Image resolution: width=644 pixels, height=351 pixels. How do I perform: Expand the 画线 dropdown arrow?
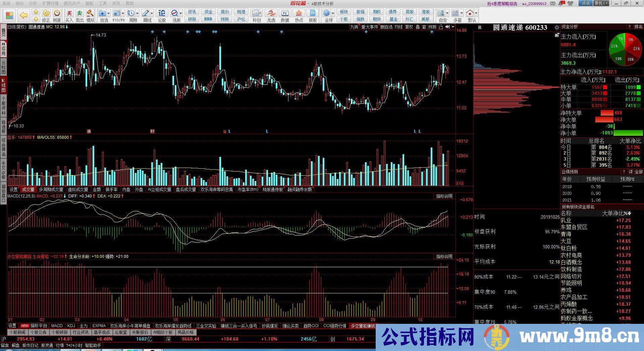[152, 13]
